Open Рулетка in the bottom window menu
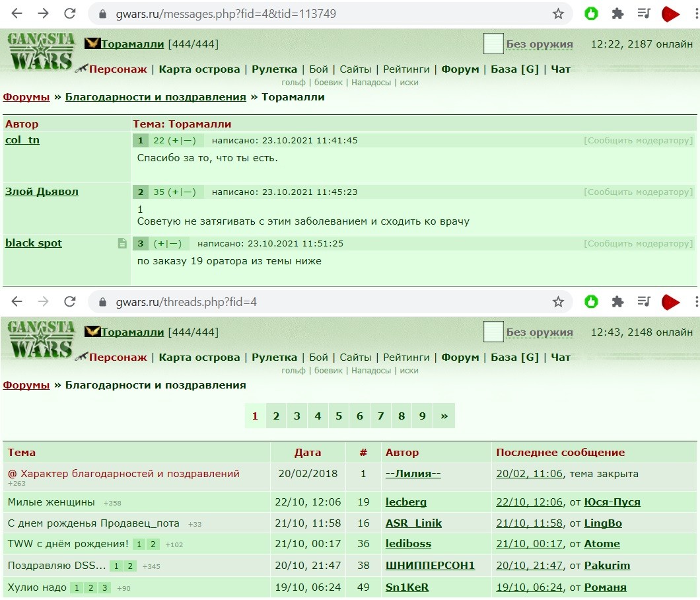 click(274, 357)
